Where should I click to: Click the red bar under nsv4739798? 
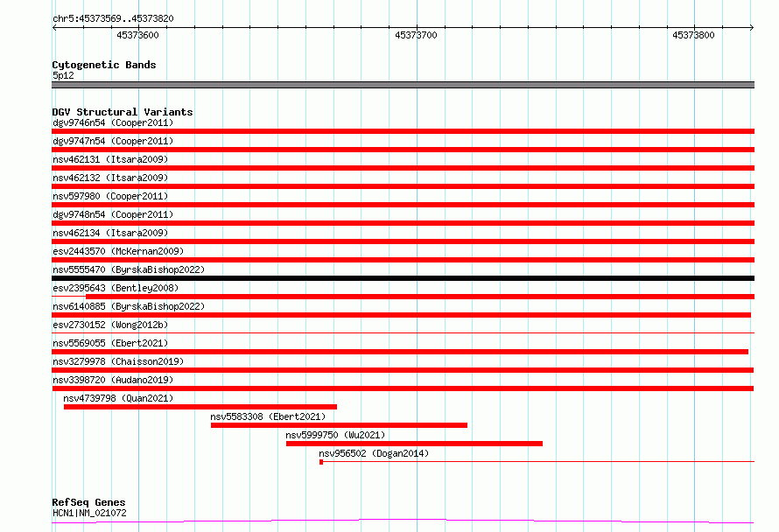pos(200,407)
